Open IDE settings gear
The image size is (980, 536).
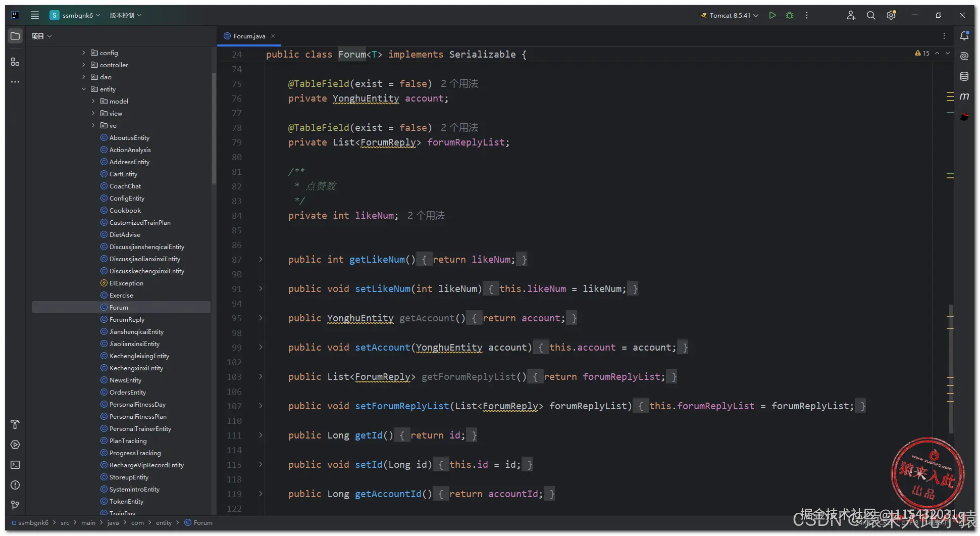[891, 15]
